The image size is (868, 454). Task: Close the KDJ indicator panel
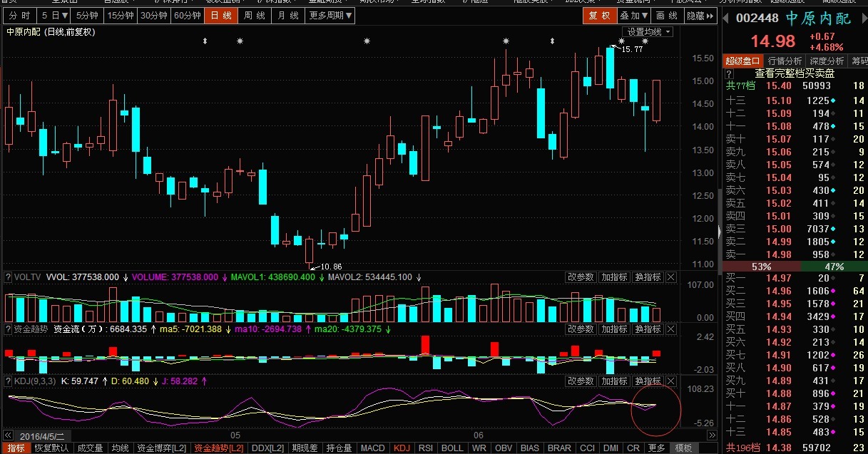(x=670, y=381)
